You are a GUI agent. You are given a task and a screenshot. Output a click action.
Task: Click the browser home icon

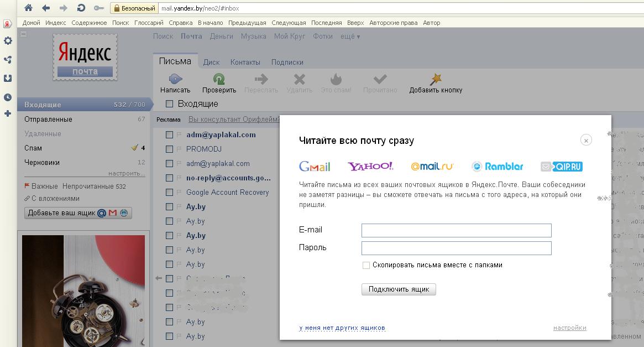point(28,7)
